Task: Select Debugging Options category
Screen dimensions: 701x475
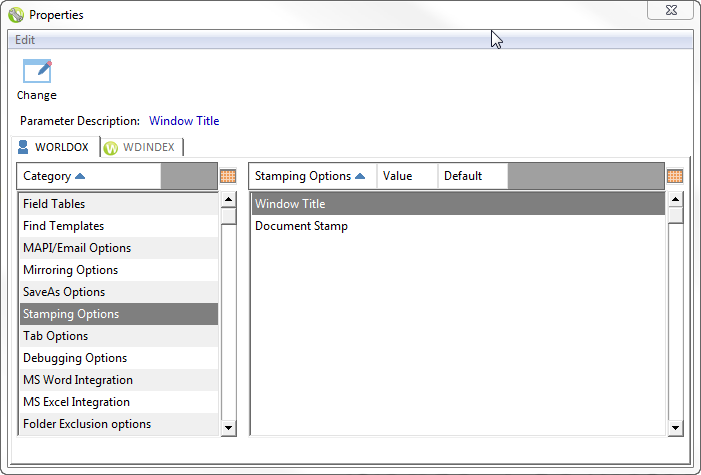Action: pos(119,358)
